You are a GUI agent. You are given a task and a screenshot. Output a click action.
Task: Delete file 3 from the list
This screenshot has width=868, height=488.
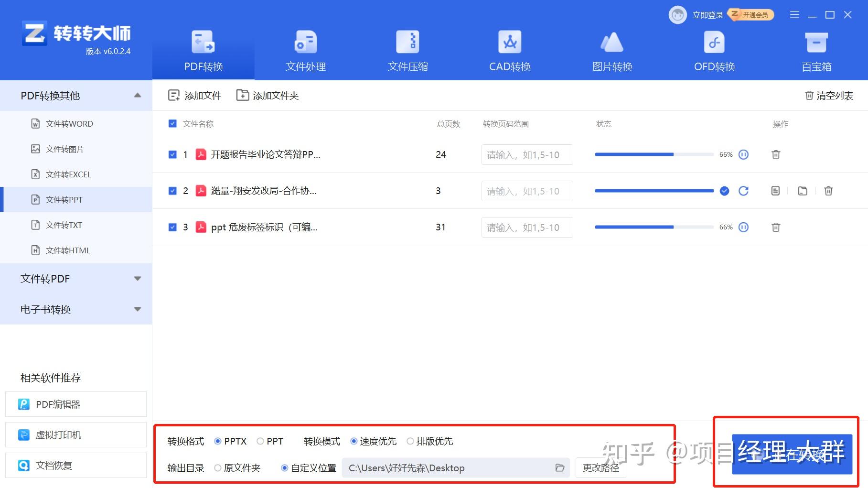pyautogui.click(x=776, y=227)
